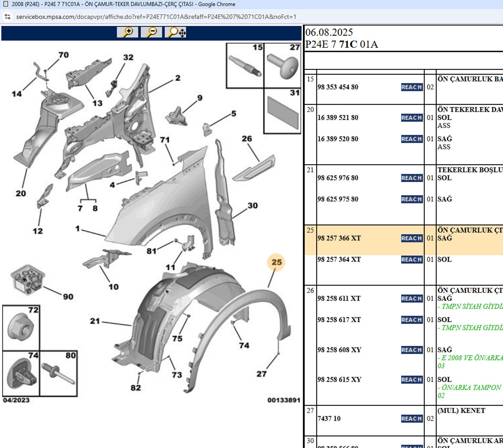Image resolution: width=503 pixels, height=448 pixels.
Task: Select nut thumbnail labeled 72
Action: tap(21, 328)
